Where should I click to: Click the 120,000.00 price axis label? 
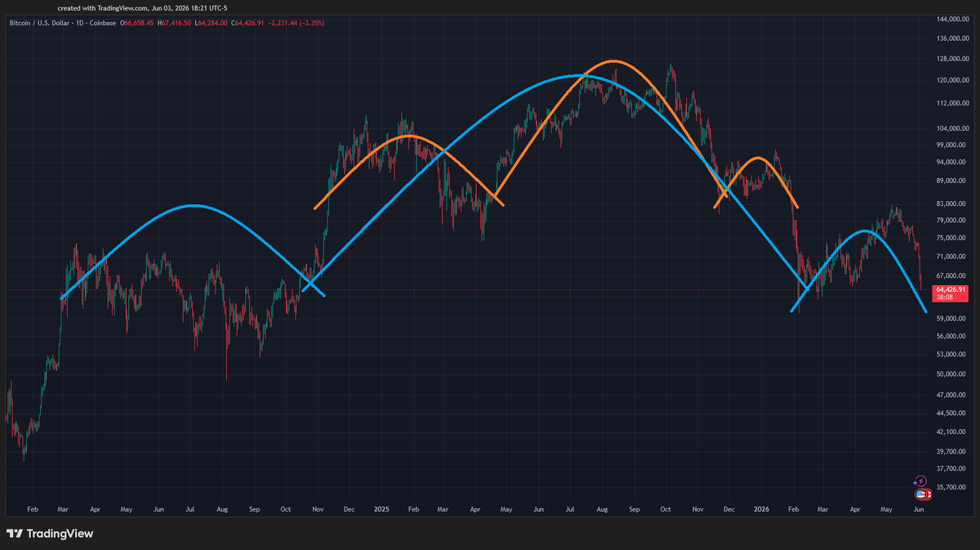(952, 80)
